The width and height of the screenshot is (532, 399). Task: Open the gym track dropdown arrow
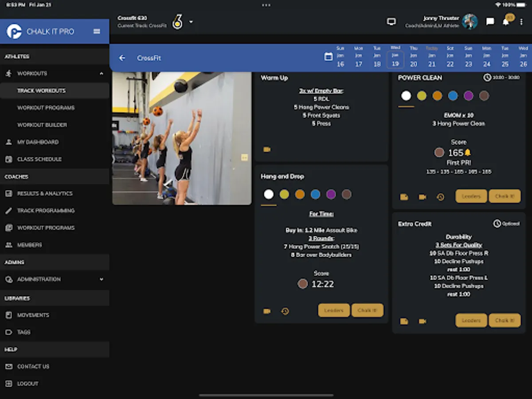pos(191,22)
